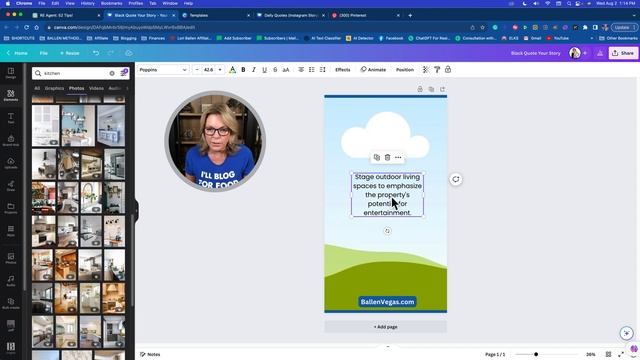Open the Audio sidebar panel

coord(11,281)
